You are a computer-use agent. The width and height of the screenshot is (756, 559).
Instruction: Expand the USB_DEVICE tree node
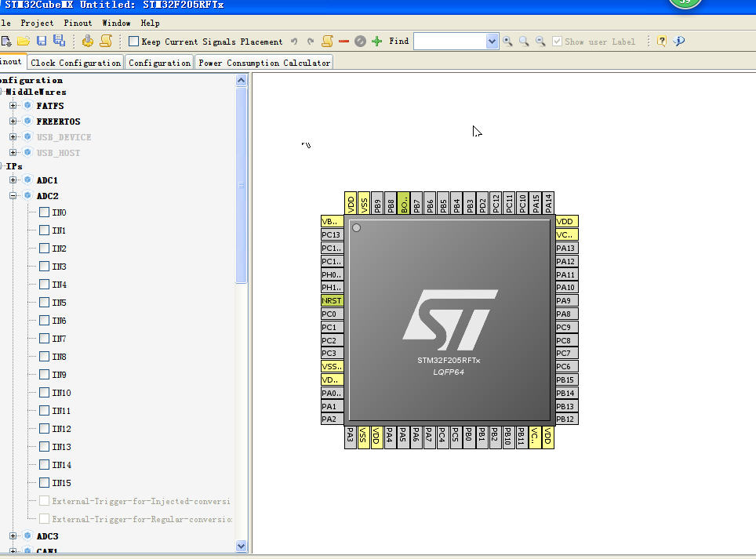click(13, 137)
